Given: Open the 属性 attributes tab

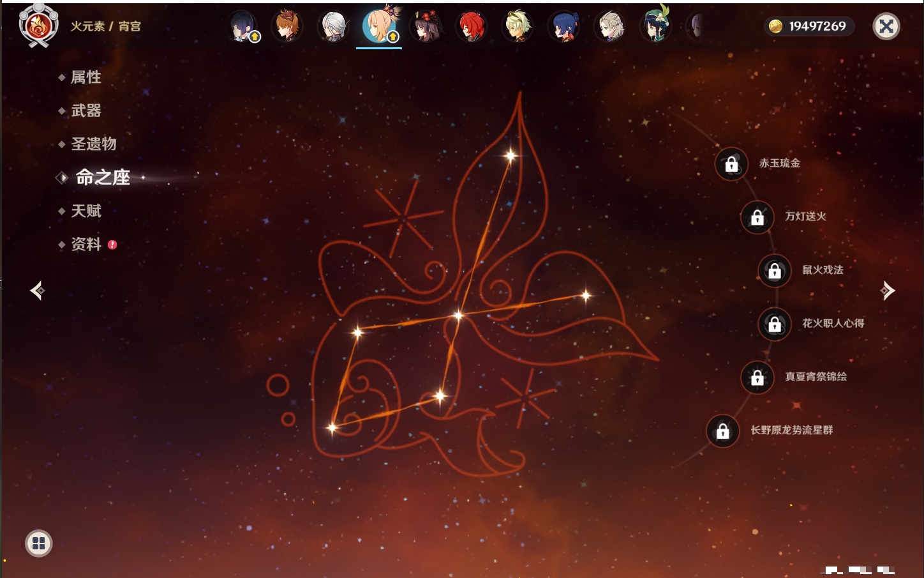Looking at the screenshot, I should coord(86,77).
